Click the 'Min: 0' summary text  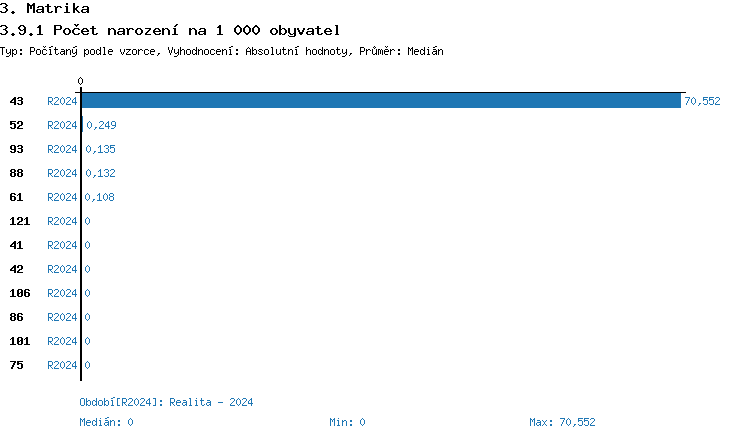pyautogui.click(x=347, y=422)
